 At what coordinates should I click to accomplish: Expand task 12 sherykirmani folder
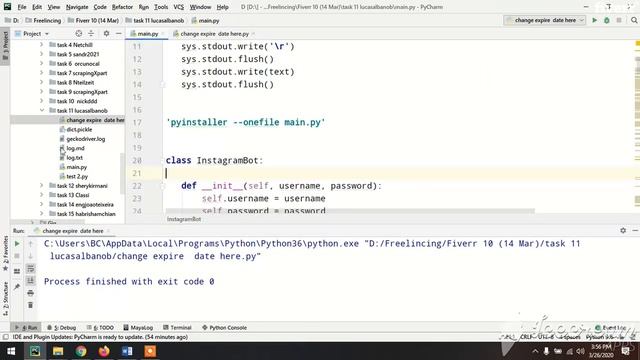41,185
